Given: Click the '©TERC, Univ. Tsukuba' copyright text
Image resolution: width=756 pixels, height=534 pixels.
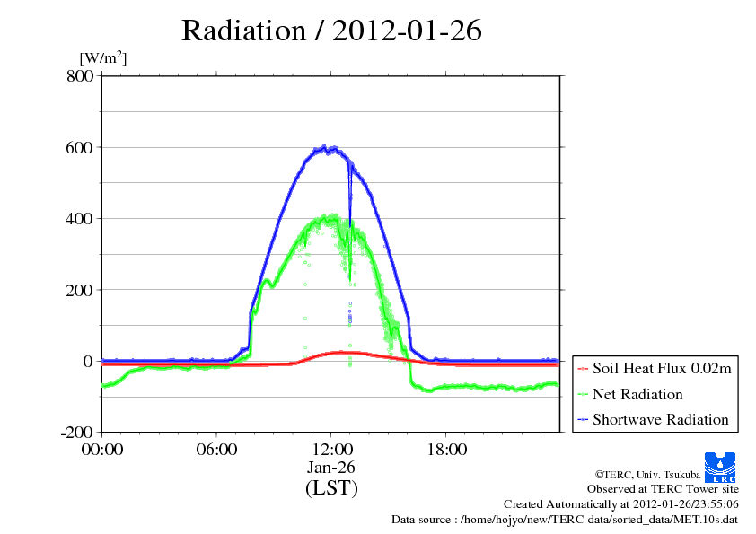Looking at the screenshot, I should pos(647,475).
